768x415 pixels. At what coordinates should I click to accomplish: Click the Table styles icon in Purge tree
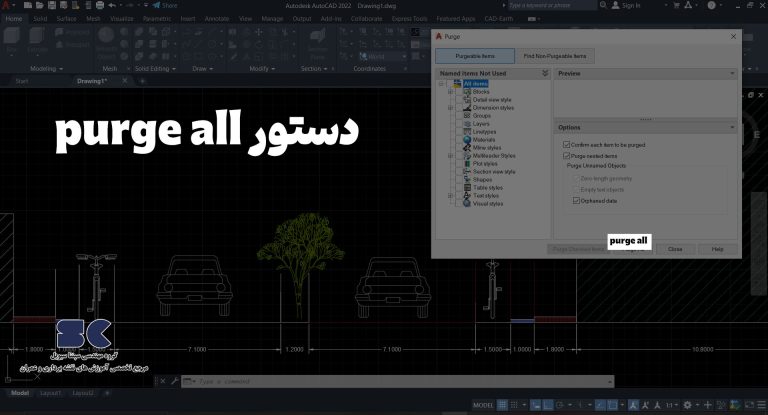click(x=467, y=188)
